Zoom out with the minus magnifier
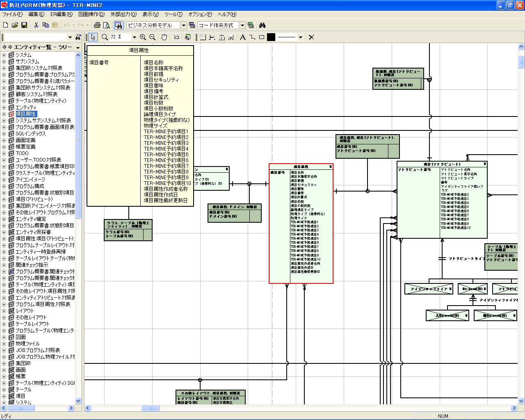This screenshot has width=525, height=420. tap(152, 37)
